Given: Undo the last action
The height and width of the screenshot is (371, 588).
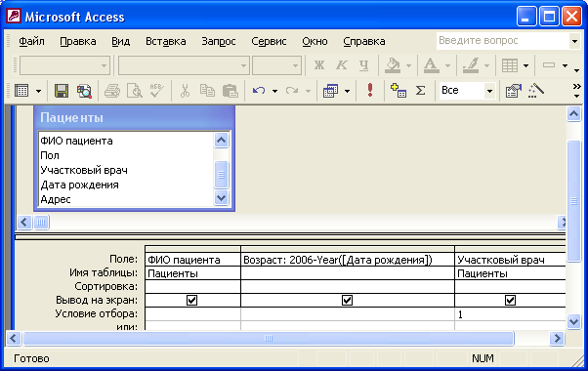Looking at the screenshot, I should (x=259, y=91).
